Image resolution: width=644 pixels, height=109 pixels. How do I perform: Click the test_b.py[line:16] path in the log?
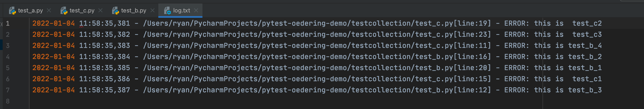[453, 57]
